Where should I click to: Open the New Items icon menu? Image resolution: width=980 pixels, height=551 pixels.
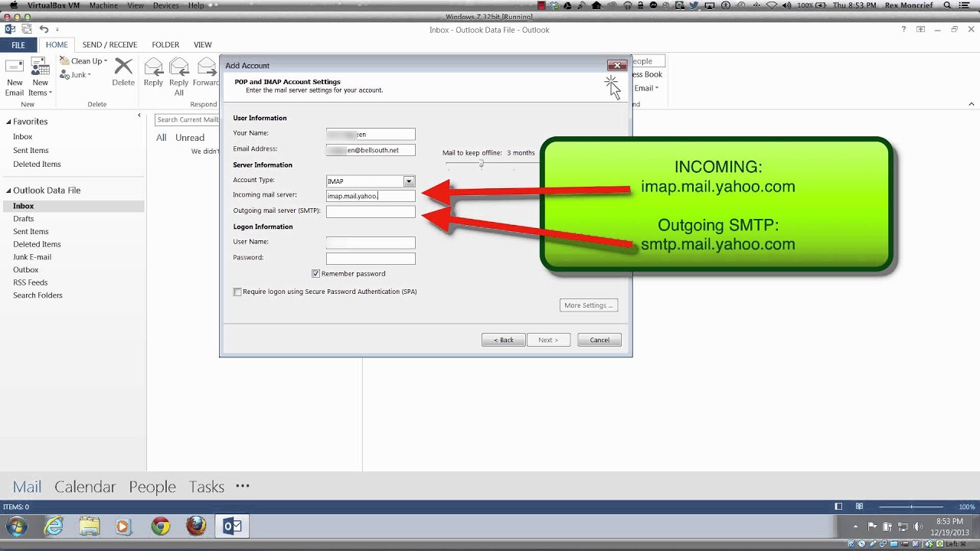(x=40, y=77)
